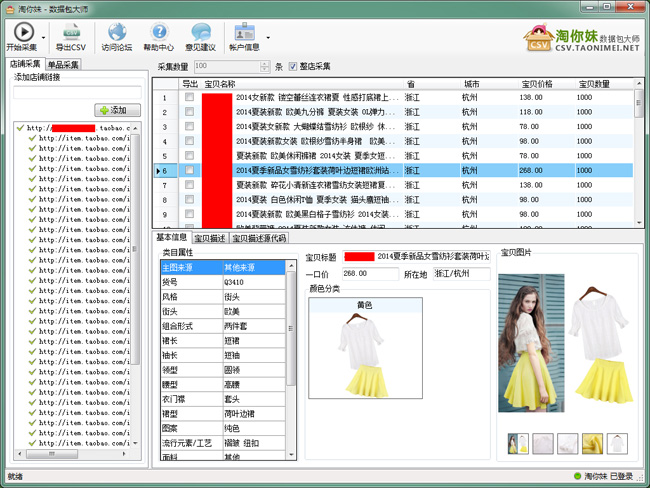Toggle the 整店采集 checkbox
650x488 pixels.
pos(293,67)
